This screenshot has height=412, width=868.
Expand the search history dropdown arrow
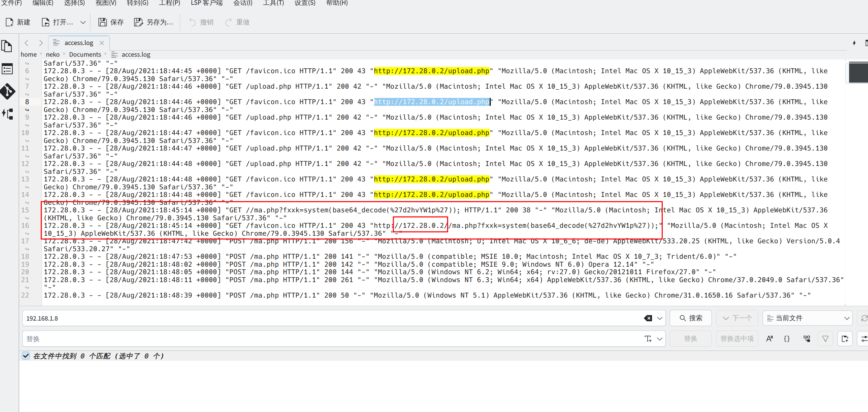[x=660, y=318]
